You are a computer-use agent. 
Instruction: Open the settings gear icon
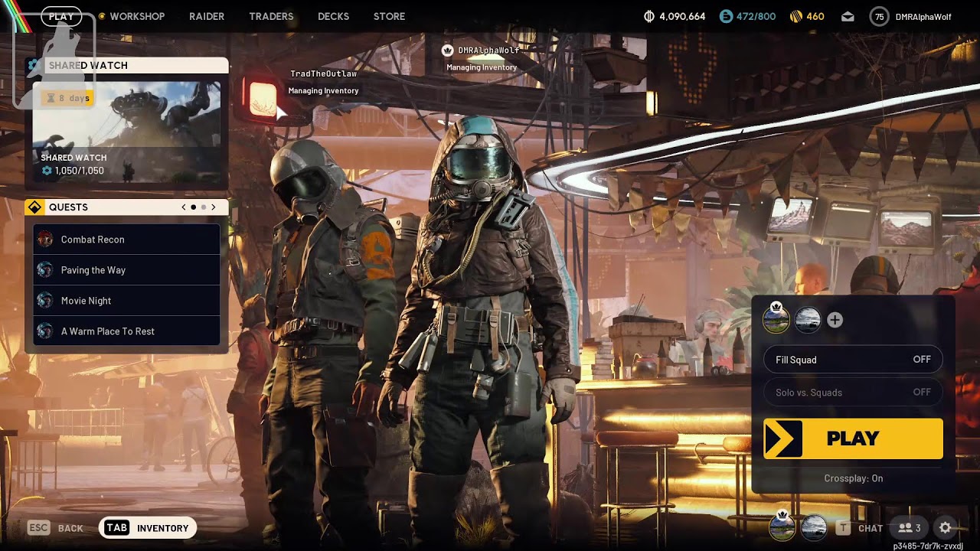pyautogui.click(x=946, y=528)
